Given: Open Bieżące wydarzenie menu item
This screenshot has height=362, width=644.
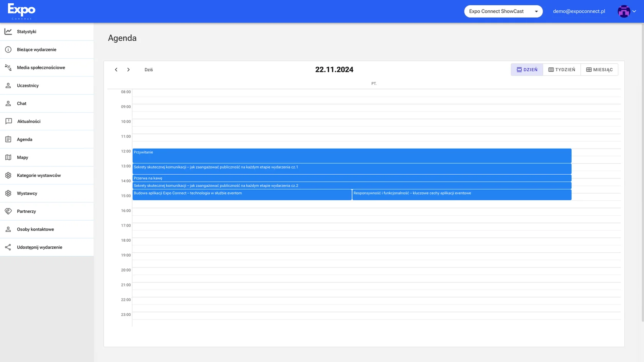Looking at the screenshot, I should (x=47, y=49).
